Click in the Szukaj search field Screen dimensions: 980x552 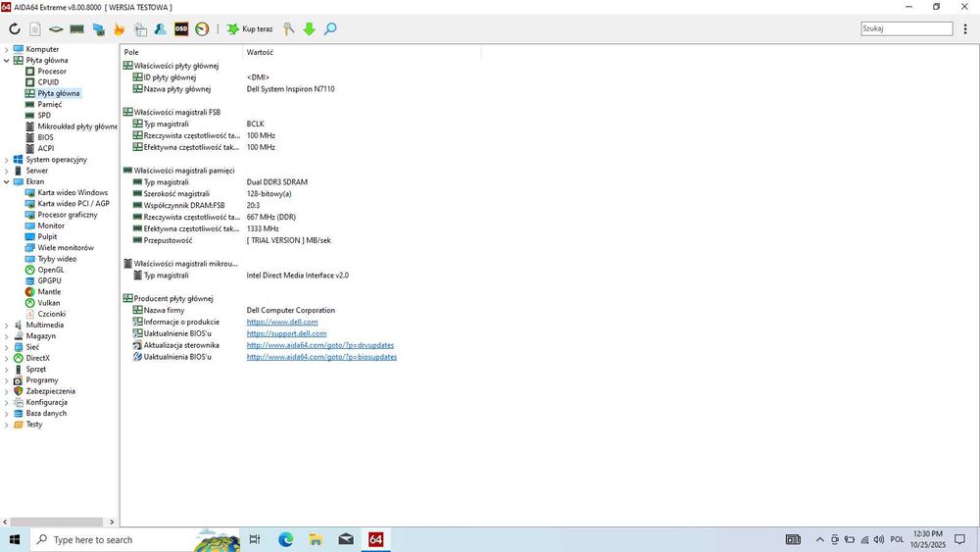point(906,28)
